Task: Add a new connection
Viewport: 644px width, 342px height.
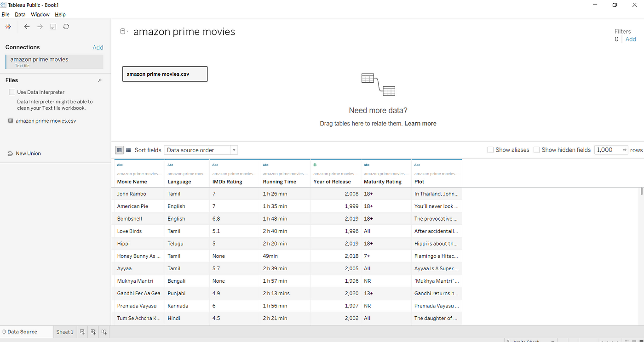Action: tap(98, 47)
